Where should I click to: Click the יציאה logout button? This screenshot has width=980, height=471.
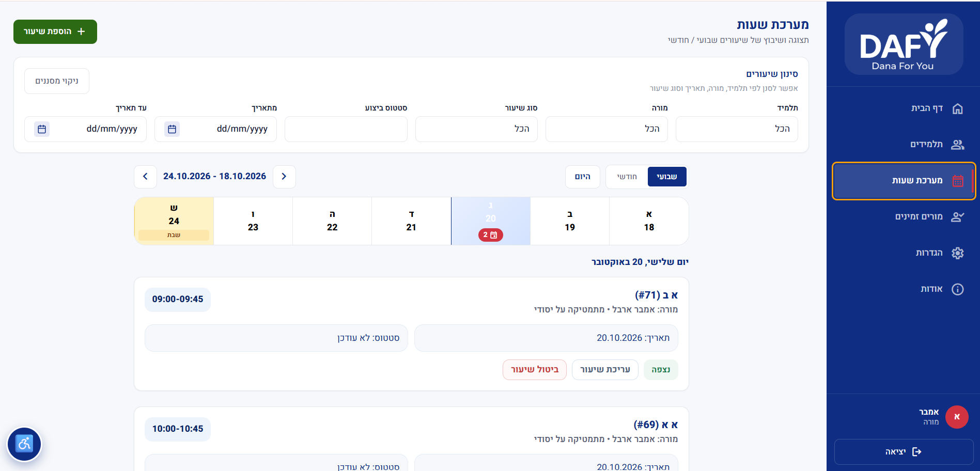point(904,452)
